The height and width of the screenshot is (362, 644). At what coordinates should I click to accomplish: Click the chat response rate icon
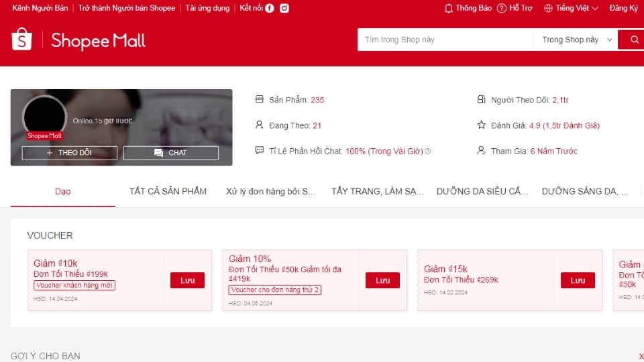pyautogui.click(x=259, y=150)
